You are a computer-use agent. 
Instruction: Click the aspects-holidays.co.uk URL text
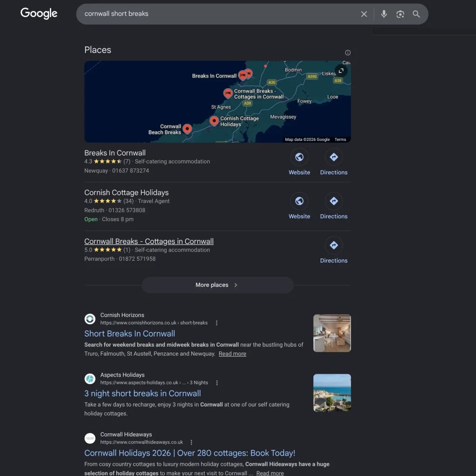pos(154,383)
